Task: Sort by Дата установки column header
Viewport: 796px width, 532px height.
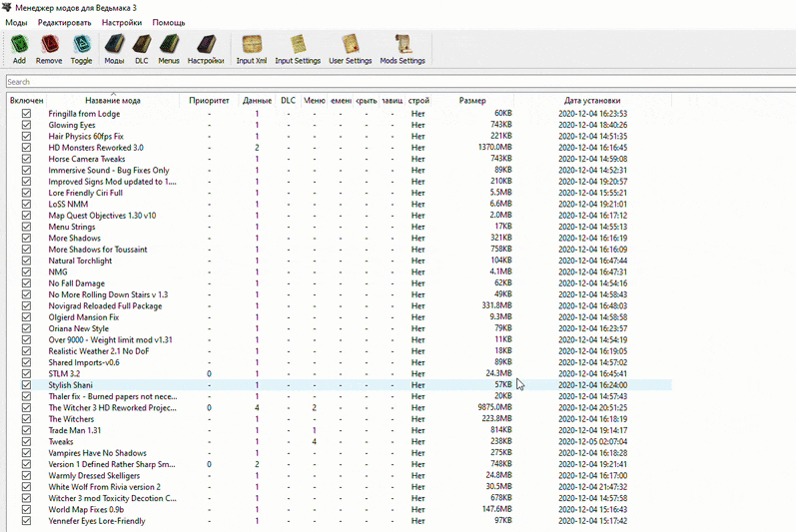Action: [x=592, y=101]
